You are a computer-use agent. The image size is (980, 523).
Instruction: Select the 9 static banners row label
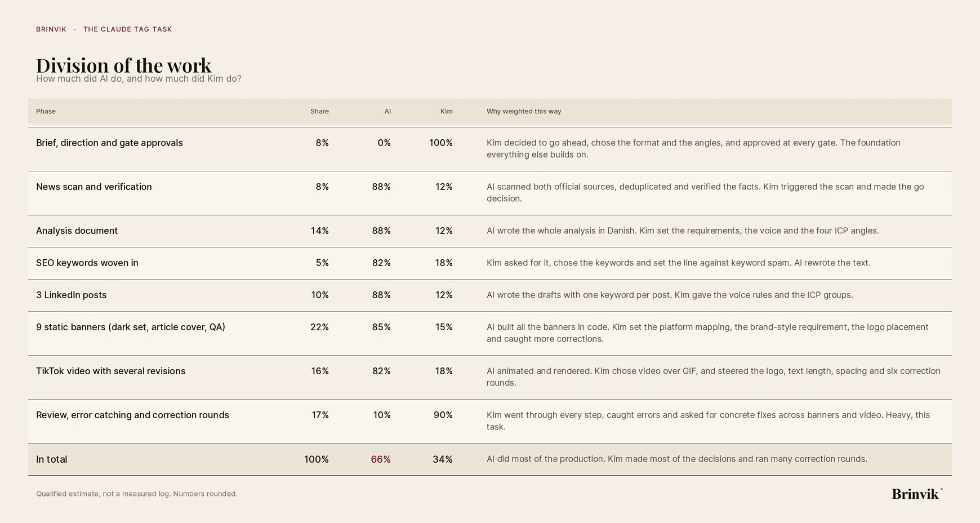click(x=131, y=327)
